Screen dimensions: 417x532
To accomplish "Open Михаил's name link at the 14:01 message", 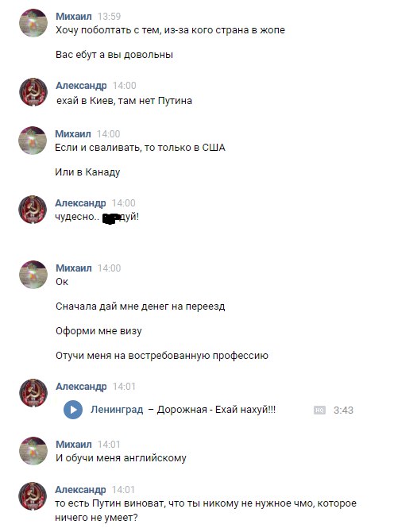I will [x=74, y=444].
